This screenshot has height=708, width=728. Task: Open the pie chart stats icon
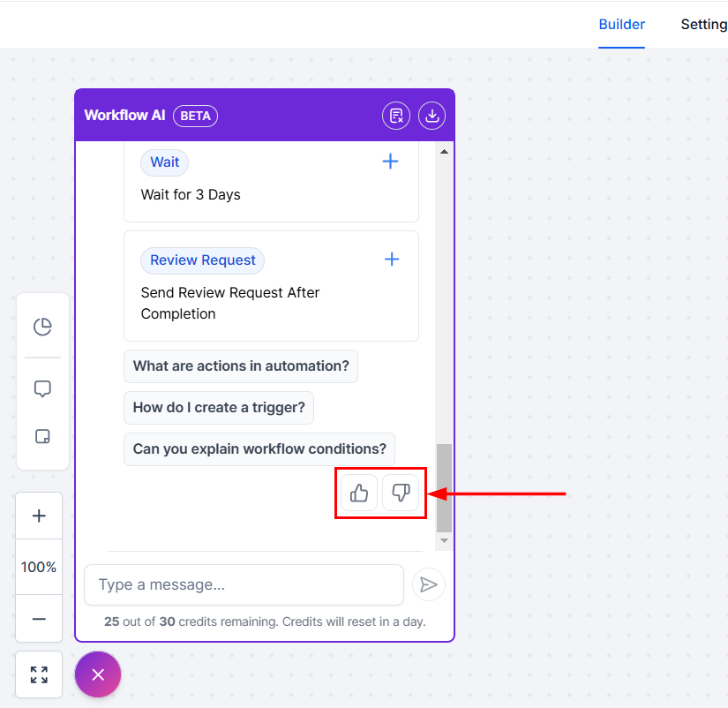42,328
